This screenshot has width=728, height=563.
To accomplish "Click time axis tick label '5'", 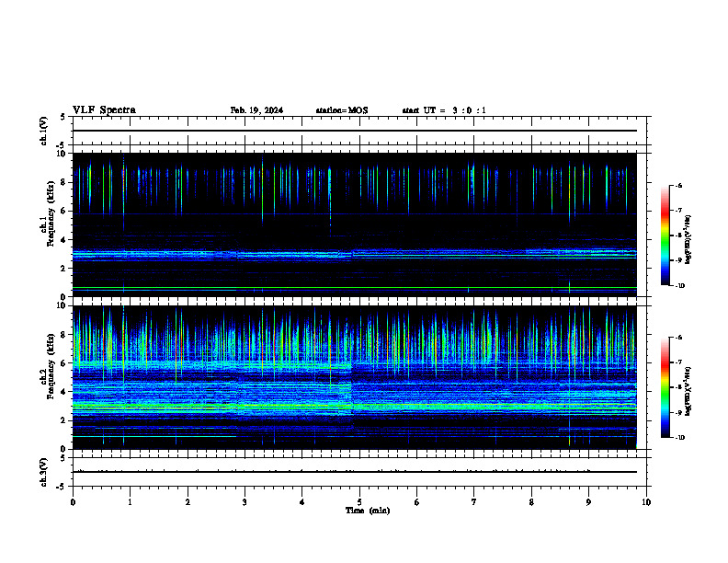I will pos(359,502).
